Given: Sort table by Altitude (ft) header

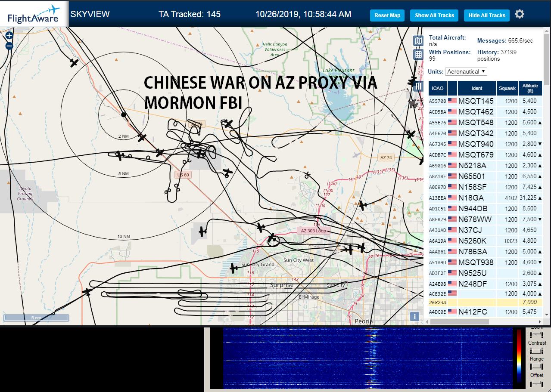Looking at the screenshot, I should (530, 88).
